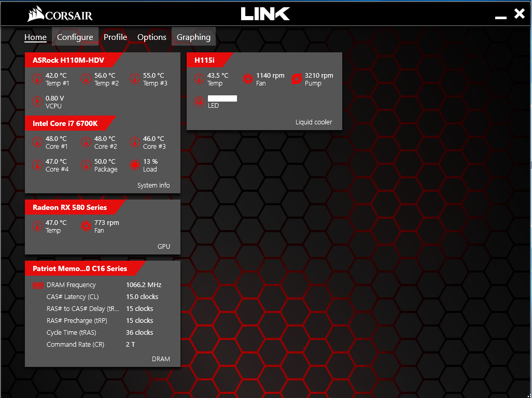Screen dimensions: 532x398
Task: Select the Core #1 thermometer icon
Action: 37,143
